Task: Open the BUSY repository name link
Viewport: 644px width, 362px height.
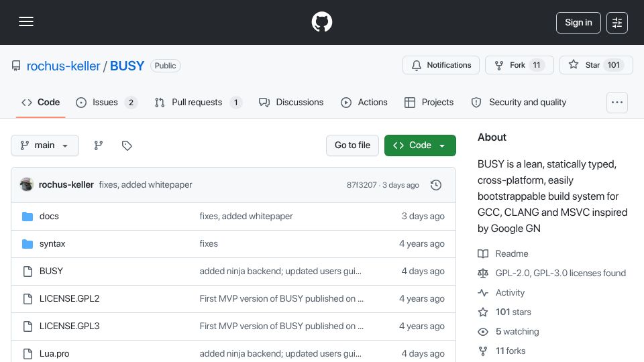Action: tap(127, 66)
